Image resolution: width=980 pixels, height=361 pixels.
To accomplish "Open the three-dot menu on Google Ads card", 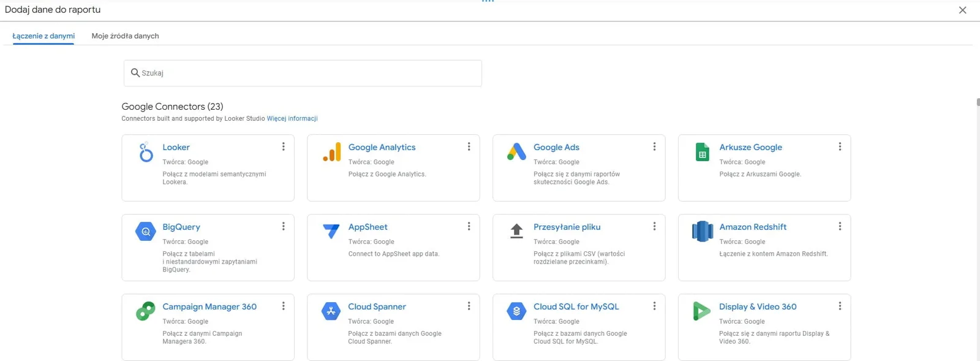I will (654, 146).
